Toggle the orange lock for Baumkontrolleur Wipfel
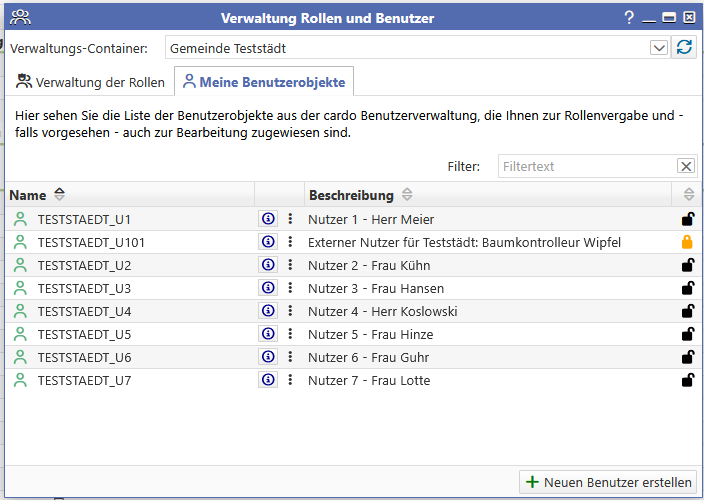This screenshot has width=704, height=500. click(686, 242)
